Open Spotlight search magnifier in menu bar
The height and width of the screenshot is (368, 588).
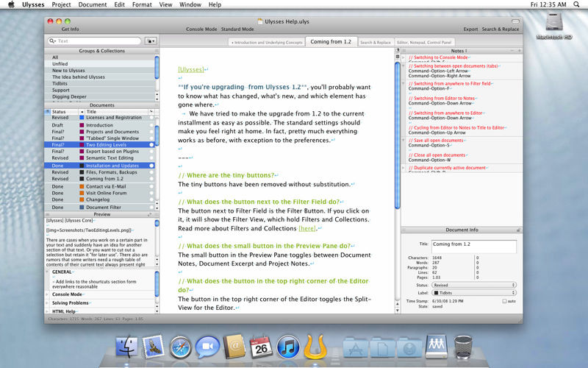[576, 4]
